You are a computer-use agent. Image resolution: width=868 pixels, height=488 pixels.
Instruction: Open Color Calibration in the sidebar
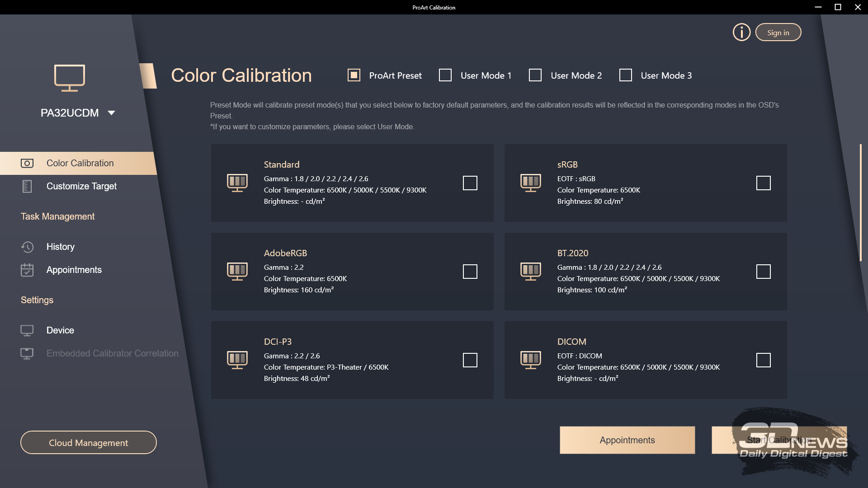point(78,163)
